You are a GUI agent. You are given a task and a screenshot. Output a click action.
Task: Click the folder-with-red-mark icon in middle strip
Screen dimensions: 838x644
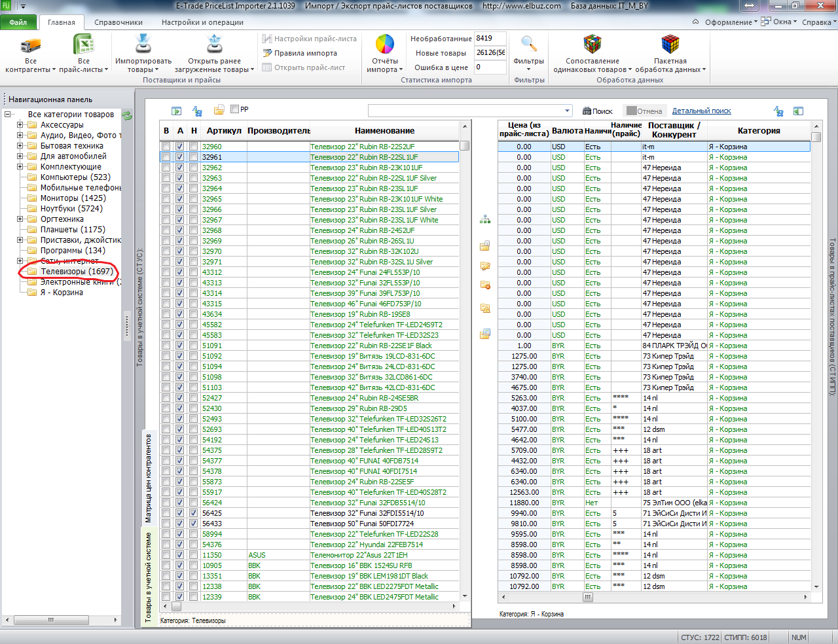[485, 285]
